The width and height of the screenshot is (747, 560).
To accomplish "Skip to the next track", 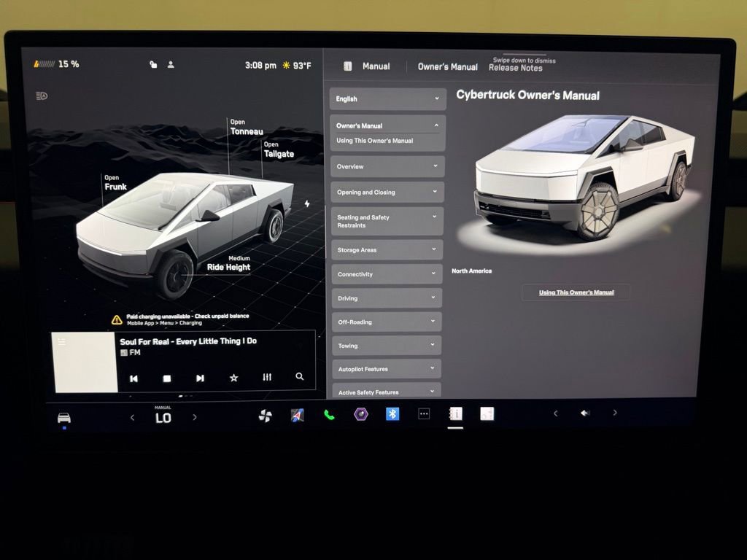I will [x=200, y=378].
